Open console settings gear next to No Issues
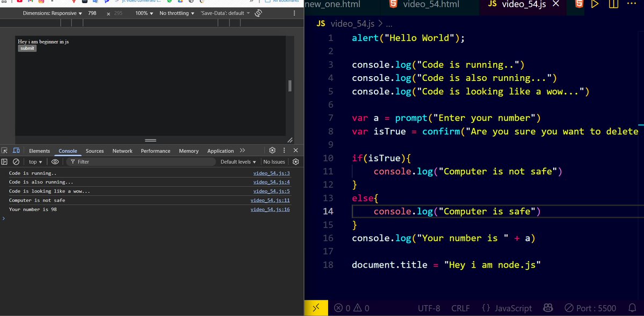 295,161
